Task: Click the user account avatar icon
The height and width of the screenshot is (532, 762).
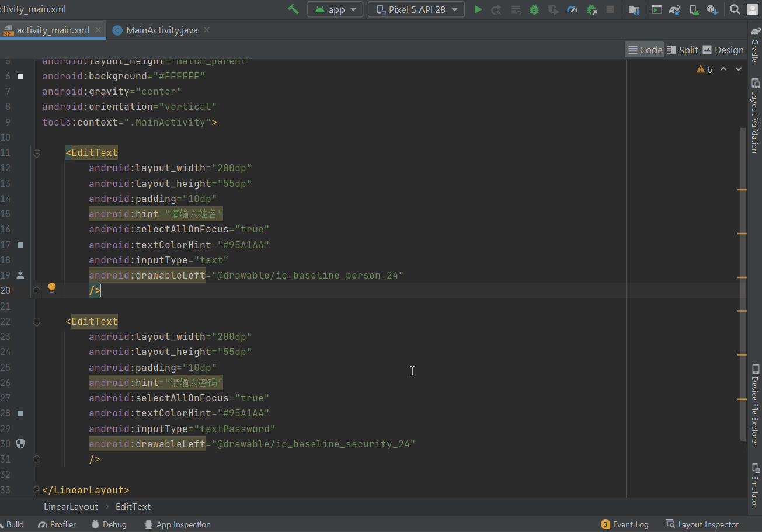Action: point(753,9)
